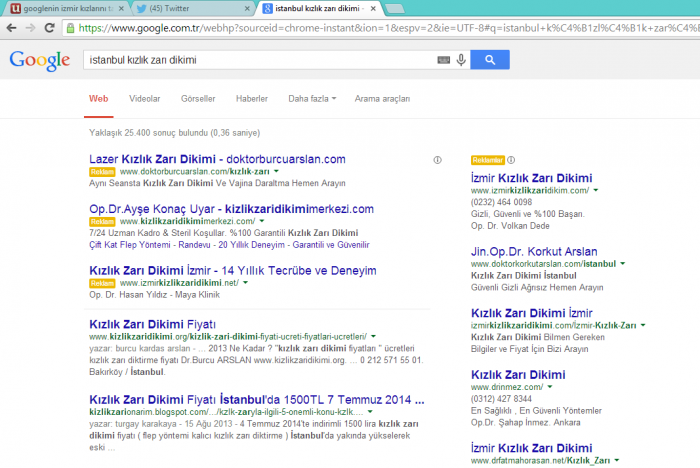Open sidebar ad Jin.Op.Dr. Korkut Arslan
700x468 pixels.
point(534,252)
